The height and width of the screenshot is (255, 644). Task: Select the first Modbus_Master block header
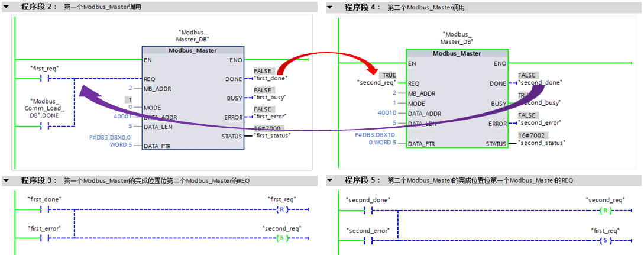pos(193,50)
